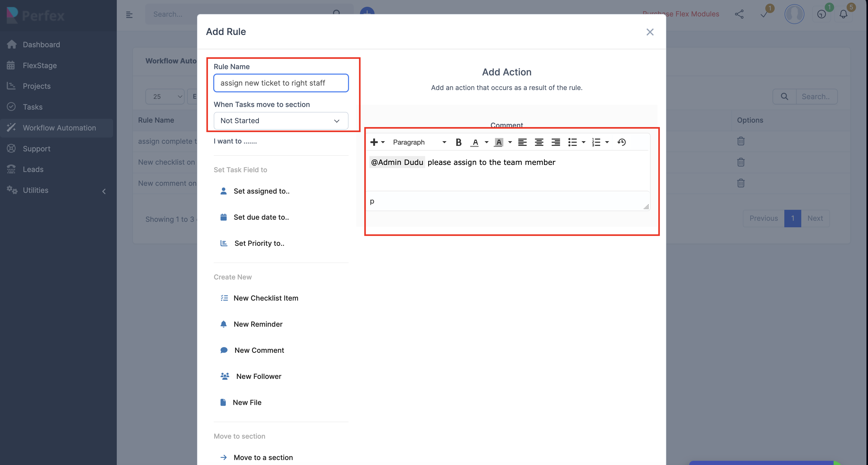The width and height of the screenshot is (868, 465).
Task: Click the bullet list icon
Action: (x=572, y=142)
